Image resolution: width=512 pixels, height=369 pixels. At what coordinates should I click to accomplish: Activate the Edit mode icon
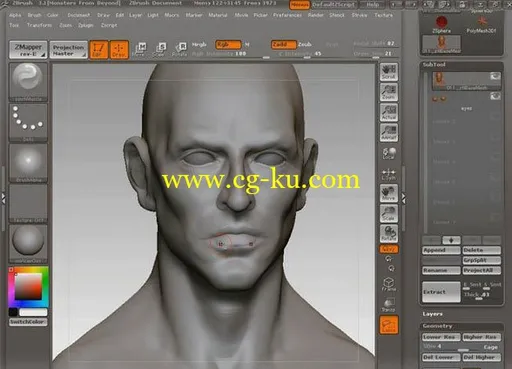pyautogui.click(x=99, y=50)
